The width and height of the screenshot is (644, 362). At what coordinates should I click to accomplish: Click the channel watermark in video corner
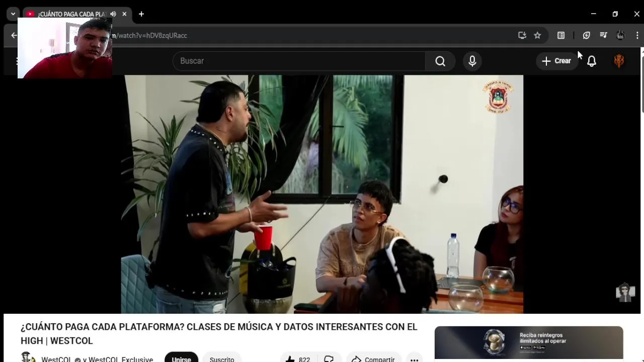(625, 292)
